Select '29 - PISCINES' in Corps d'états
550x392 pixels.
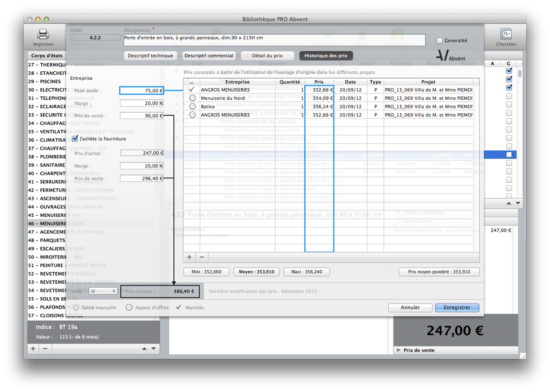pos(45,81)
